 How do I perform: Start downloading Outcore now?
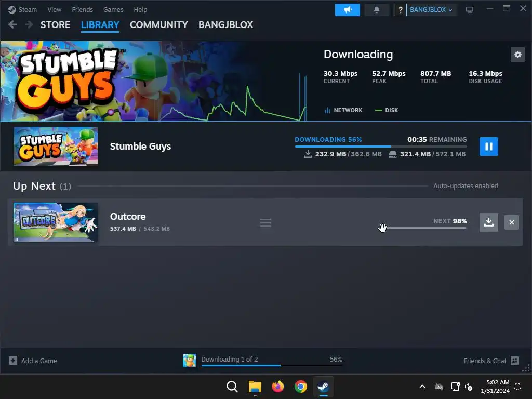tap(488, 222)
